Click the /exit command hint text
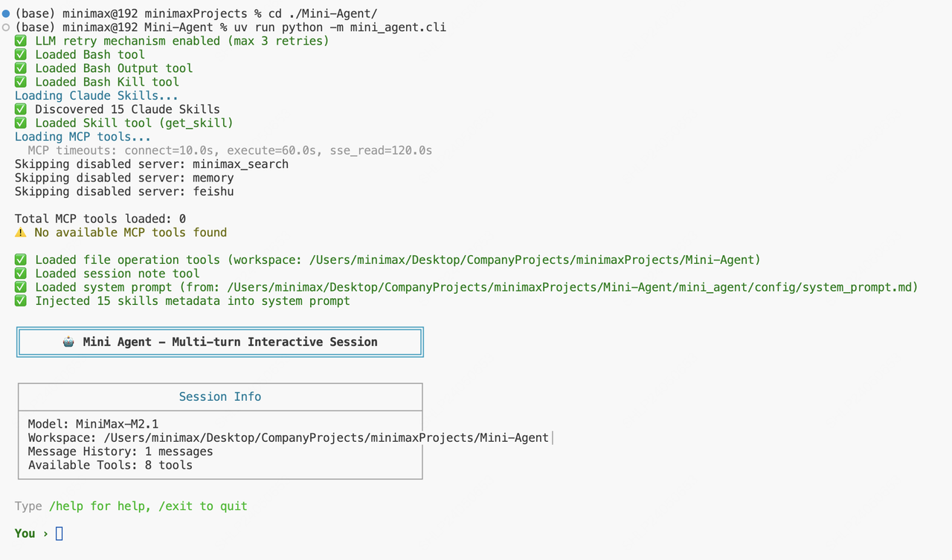 click(x=176, y=506)
